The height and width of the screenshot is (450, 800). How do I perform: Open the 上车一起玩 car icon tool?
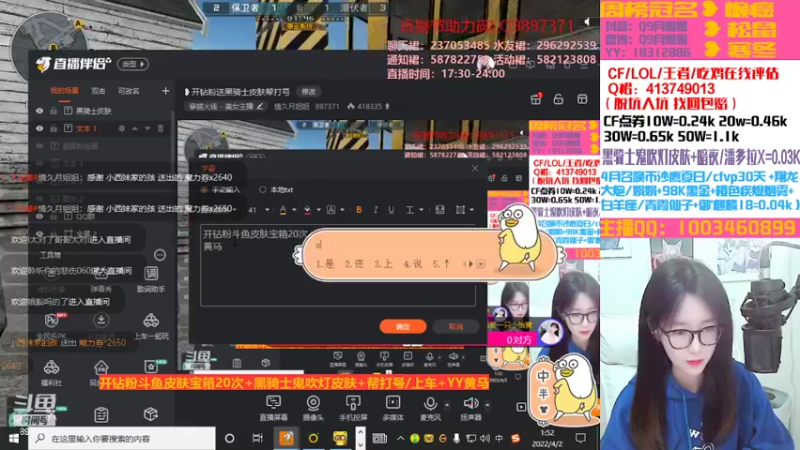click(151, 327)
